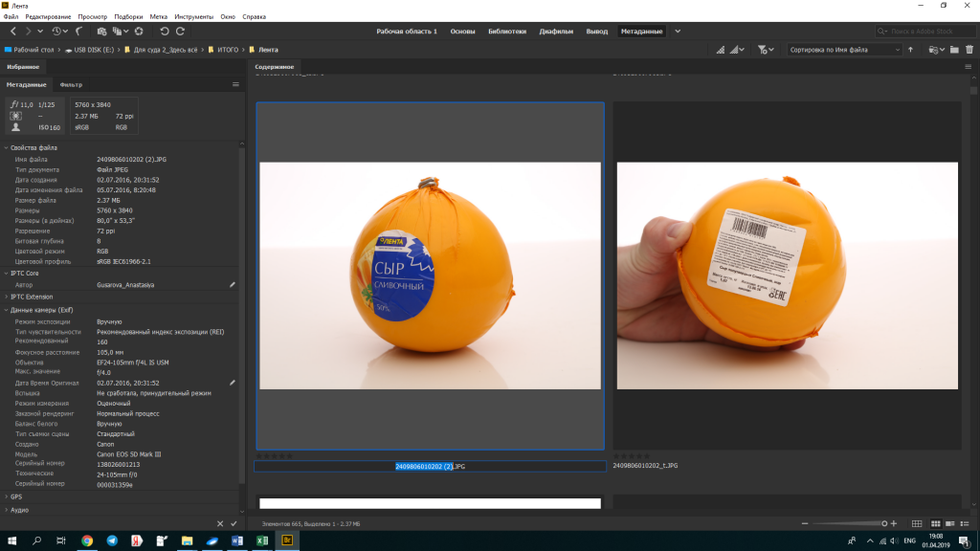Expand the GPS metadata section

[x=16, y=496]
